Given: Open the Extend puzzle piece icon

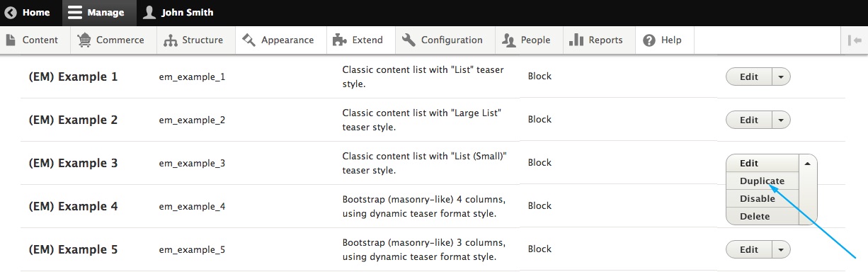Looking at the screenshot, I should point(339,40).
